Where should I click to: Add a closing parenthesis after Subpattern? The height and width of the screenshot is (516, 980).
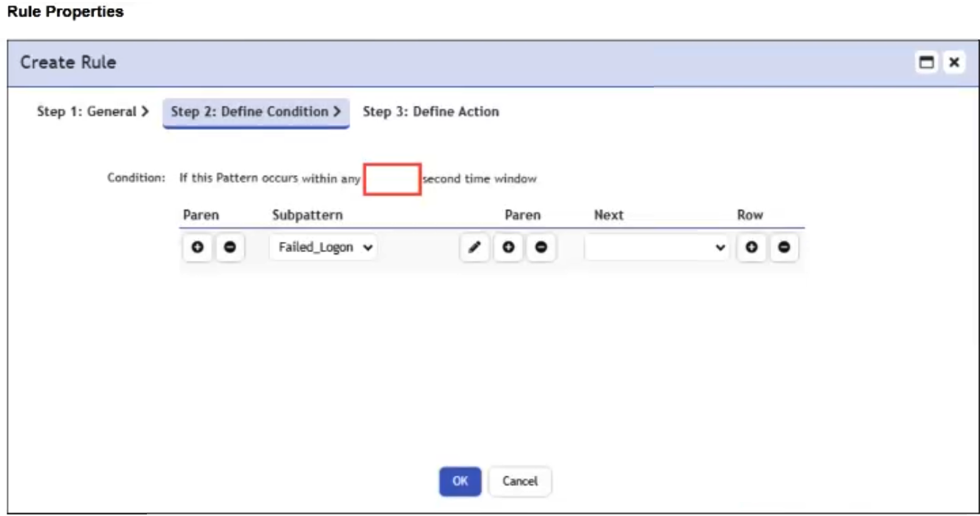[x=508, y=248]
